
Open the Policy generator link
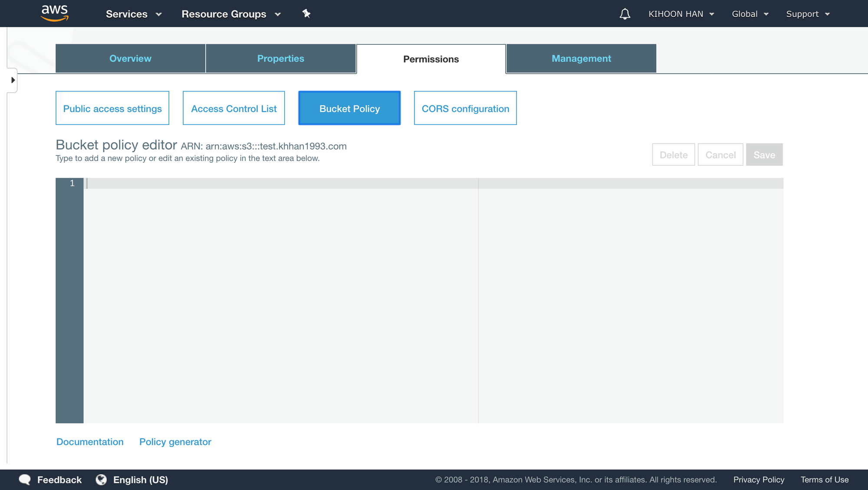[x=175, y=442]
